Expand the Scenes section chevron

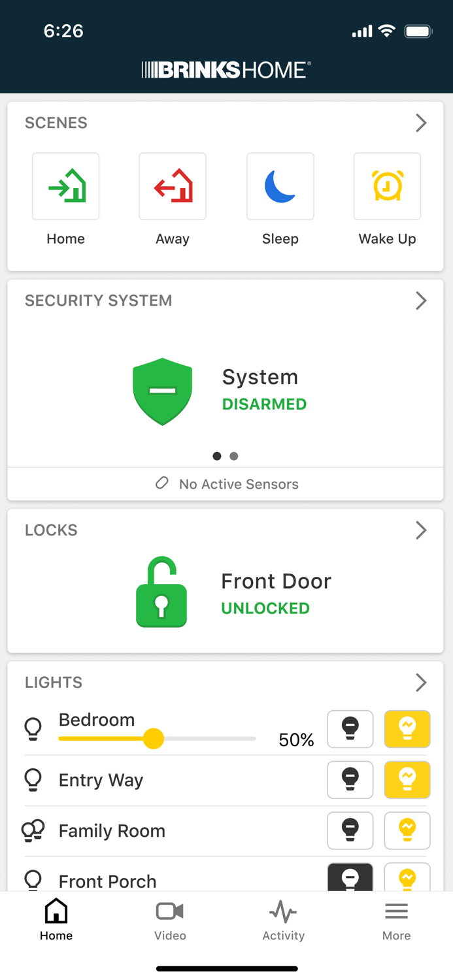pyautogui.click(x=421, y=123)
